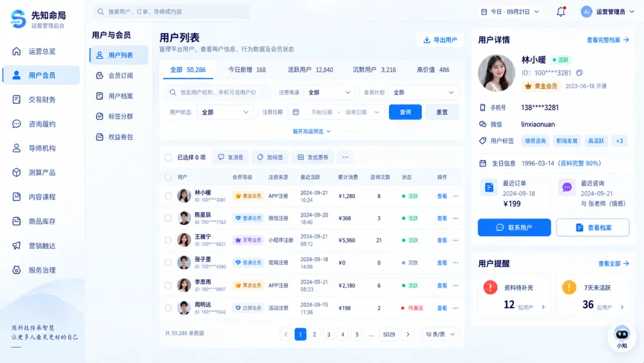
Task: Open the 会员计划 dropdown
Action: point(424,92)
